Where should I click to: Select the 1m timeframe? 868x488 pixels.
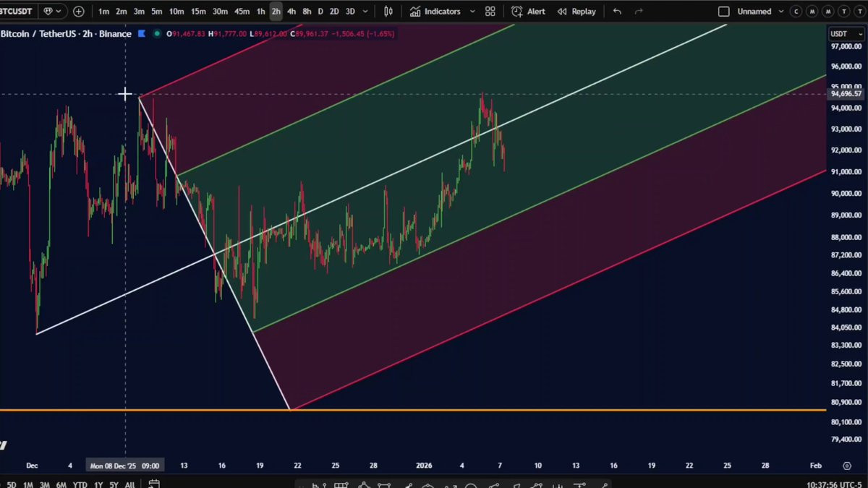click(x=103, y=12)
